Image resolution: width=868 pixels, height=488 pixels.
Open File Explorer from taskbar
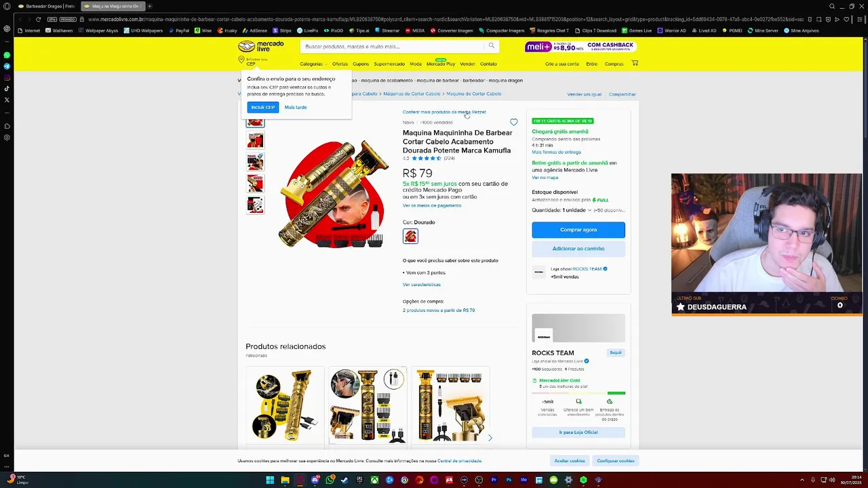[285, 480]
